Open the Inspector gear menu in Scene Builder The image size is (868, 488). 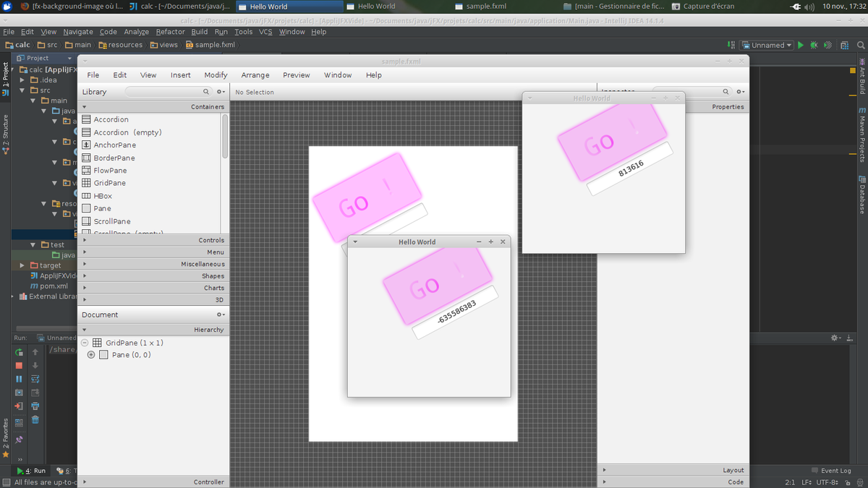pos(740,92)
